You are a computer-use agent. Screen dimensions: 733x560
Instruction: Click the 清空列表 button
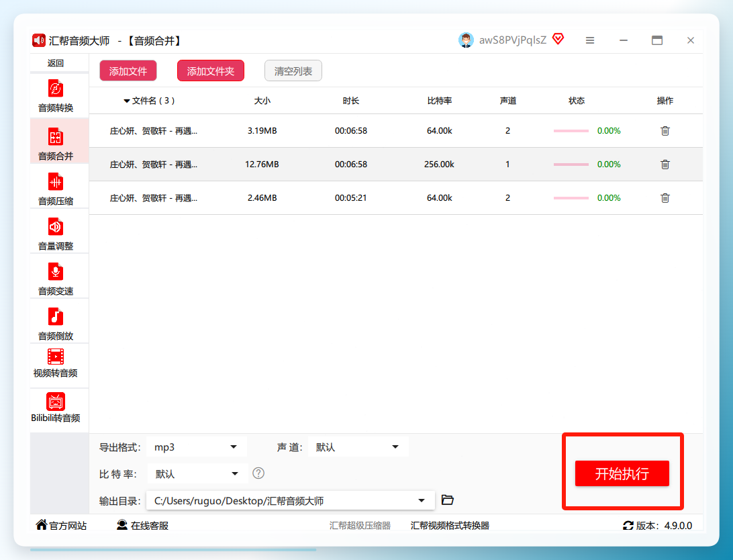click(293, 71)
